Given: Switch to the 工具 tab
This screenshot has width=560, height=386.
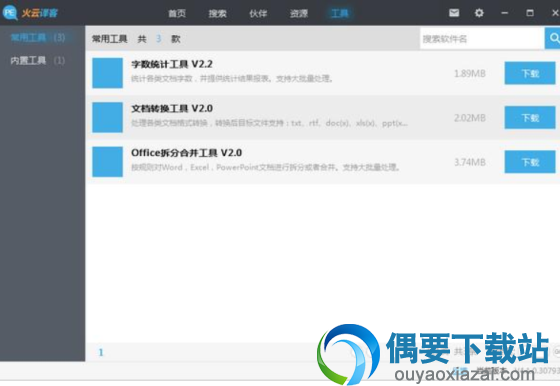Looking at the screenshot, I should click(x=340, y=14).
